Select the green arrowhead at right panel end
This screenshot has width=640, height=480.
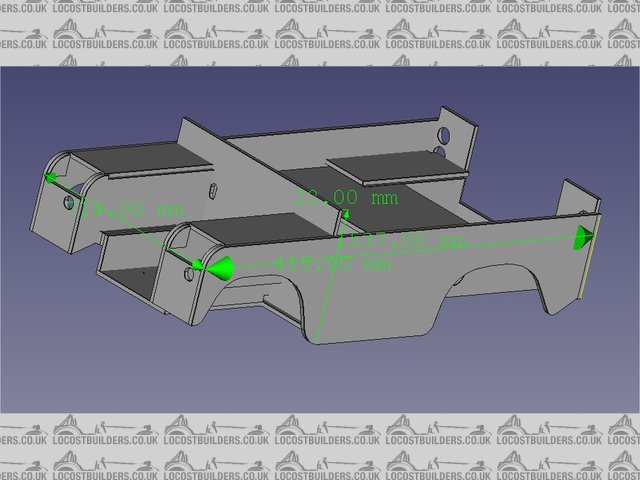[585, 237]
